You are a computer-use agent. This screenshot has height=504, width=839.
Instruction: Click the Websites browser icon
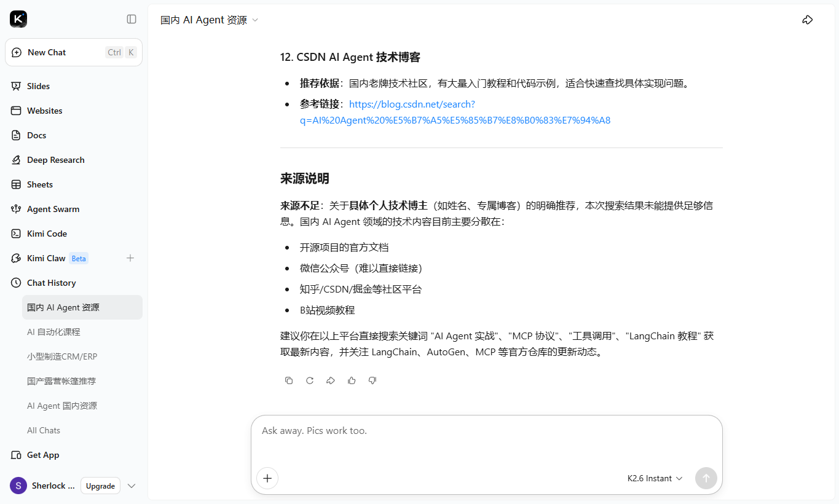click(16, 111)
